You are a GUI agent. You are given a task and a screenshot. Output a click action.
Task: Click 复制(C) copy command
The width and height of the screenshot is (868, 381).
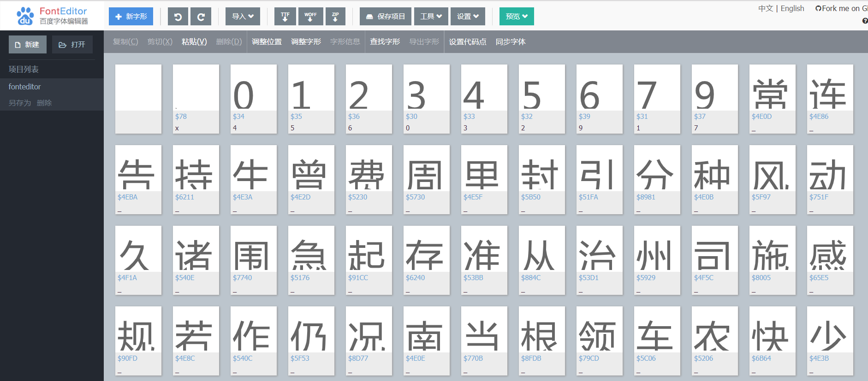point(125,42)
